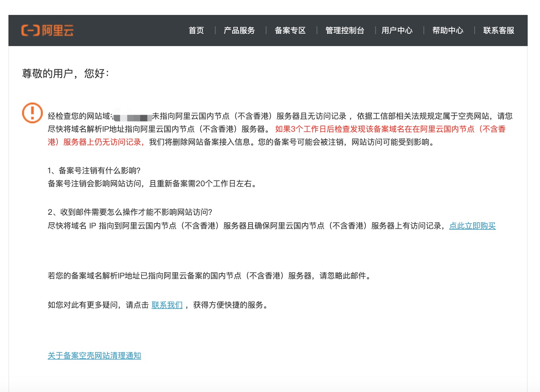
Task: Click the greeting 尊敬的用户，您好:
Action: [x=66, y=73]
